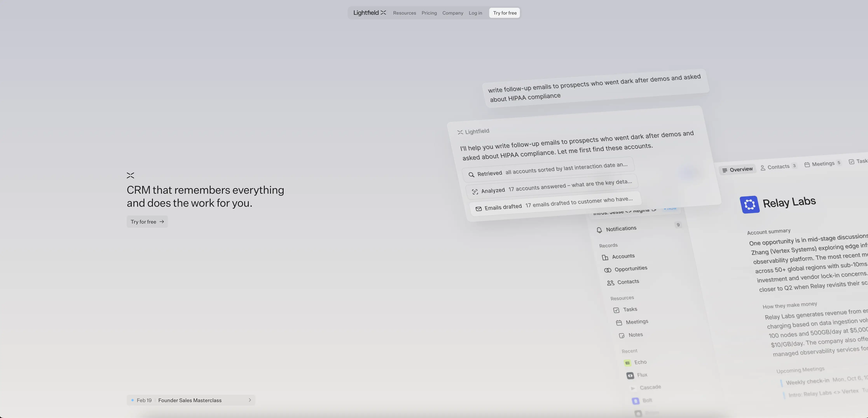The image size is (868, 418).
Task: Switch to the Overview tab
Action: coord(737,170)
